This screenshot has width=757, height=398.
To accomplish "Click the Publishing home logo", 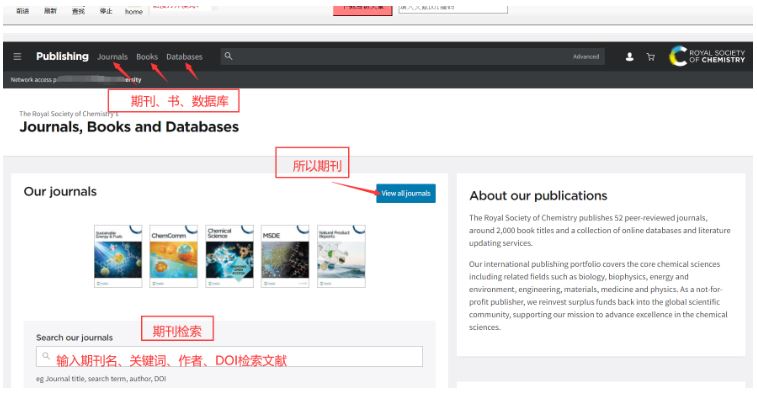I will pyautogui.click(x=62, y=57).
